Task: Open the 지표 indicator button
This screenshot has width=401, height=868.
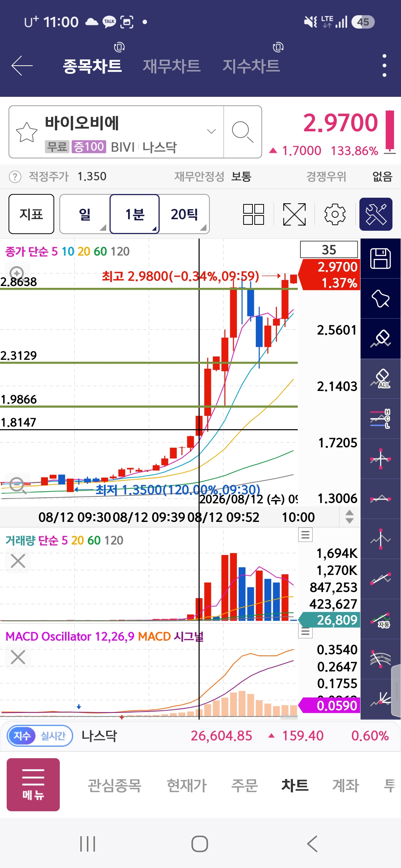Action: tap(32, 214)
